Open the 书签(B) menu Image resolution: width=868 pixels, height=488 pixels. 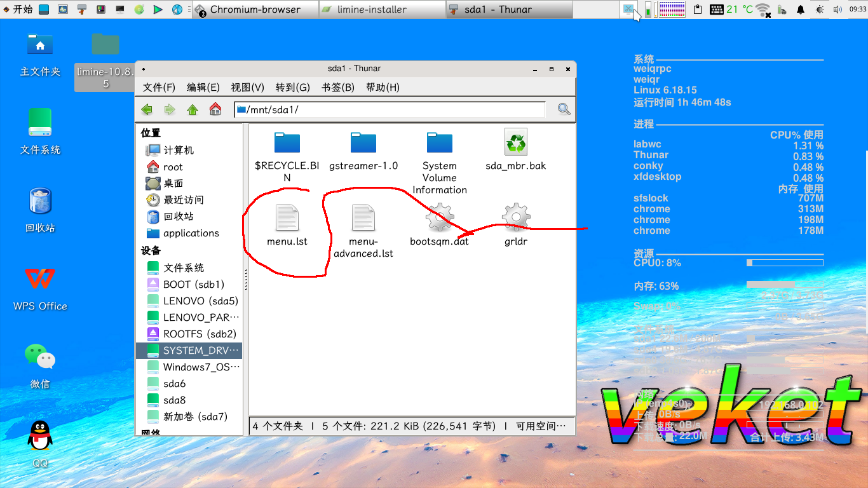(x=337, y=87)
